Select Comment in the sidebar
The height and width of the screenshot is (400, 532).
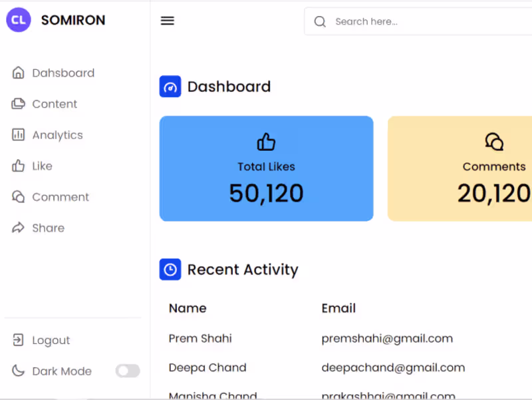tap(61, 197)
